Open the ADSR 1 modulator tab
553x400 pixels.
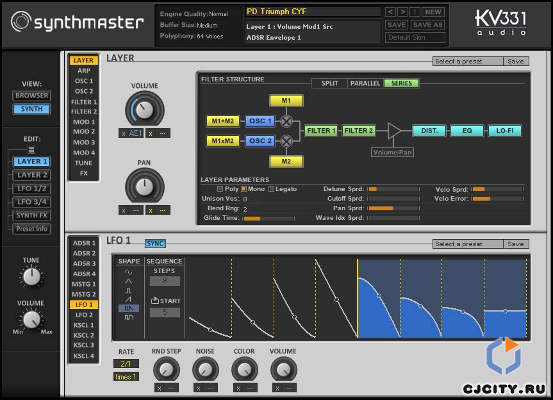(x=84, y=243)
